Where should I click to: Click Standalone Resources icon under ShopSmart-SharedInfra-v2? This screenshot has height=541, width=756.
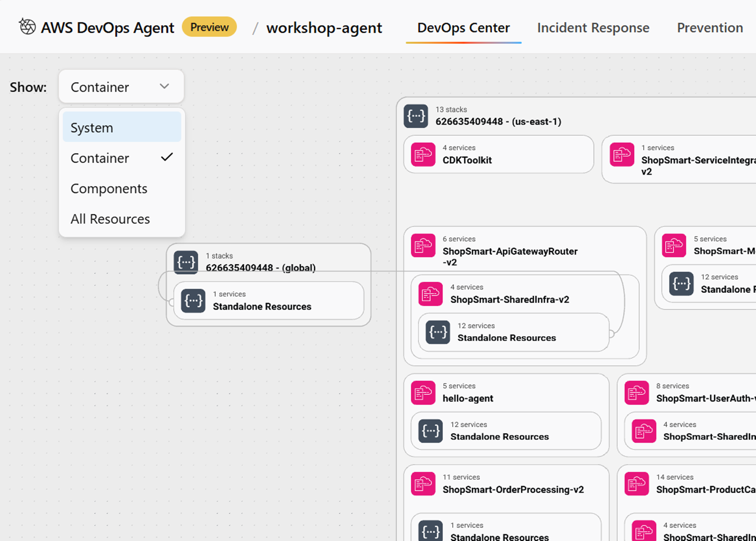coord(438,332)
